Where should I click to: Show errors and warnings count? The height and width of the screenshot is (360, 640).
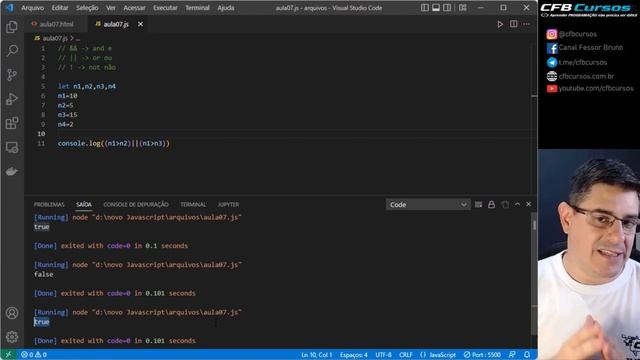[x=34, y=355]
